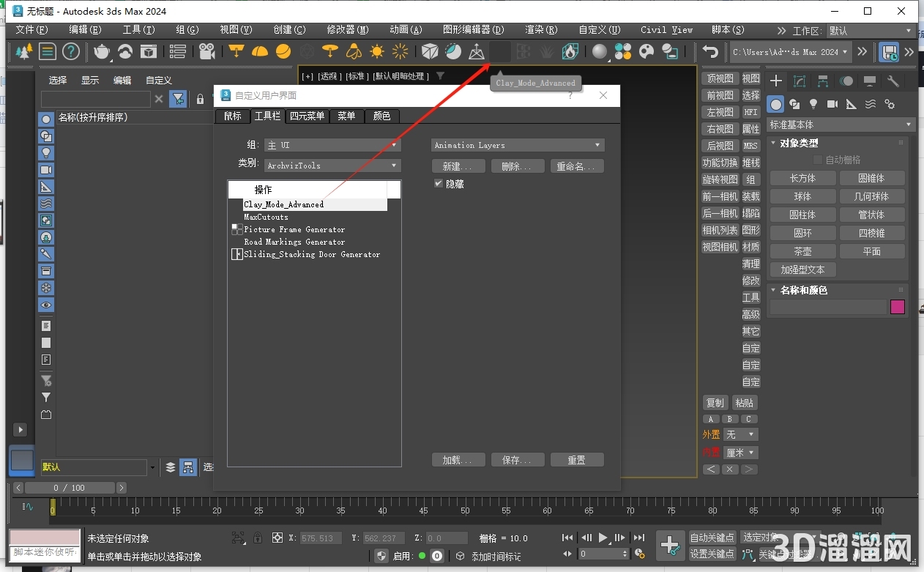
Task: Open the Create panel plus icon
Action: pyautogui.click(x=776, y=81)
